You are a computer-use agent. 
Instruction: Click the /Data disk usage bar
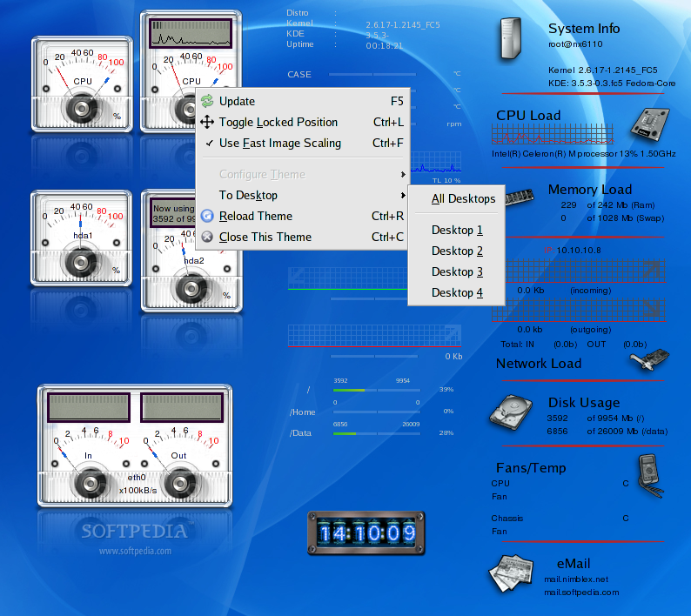click(x=377, y=433)
